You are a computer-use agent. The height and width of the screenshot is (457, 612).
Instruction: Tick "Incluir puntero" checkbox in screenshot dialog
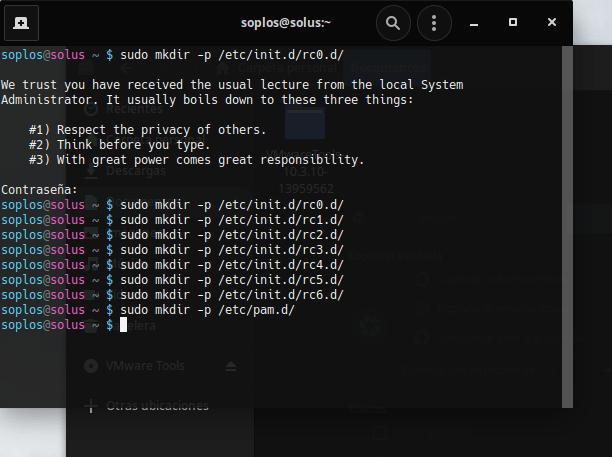379,432
